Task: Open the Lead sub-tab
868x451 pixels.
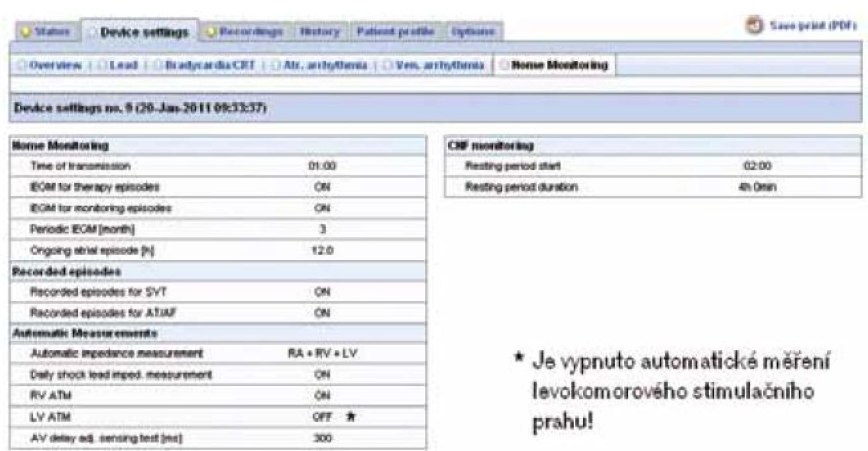Action: [x=123, y=65]
